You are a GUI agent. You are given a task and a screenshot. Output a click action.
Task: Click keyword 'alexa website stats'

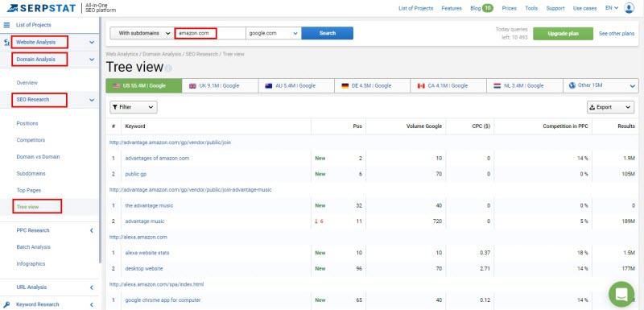pos(147,253)
